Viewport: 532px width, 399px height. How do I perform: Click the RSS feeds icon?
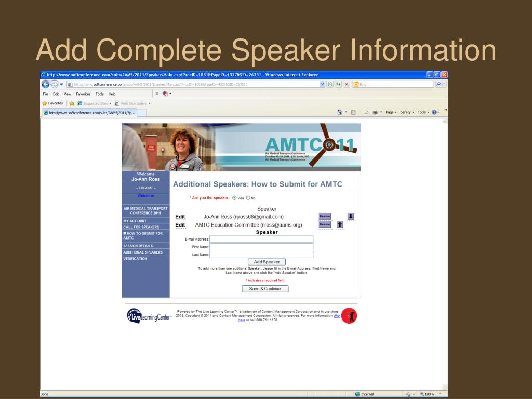click(353, 112)
